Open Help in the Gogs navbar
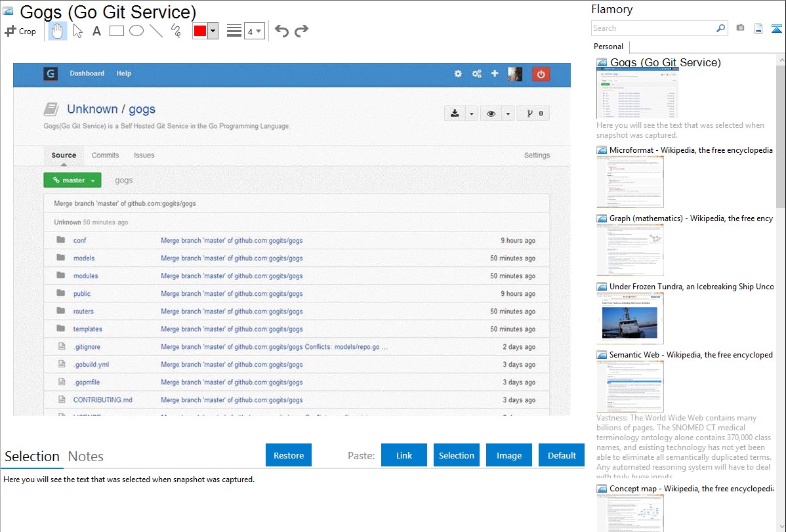This screenshot has width=786, height=532. coord(124,73)
